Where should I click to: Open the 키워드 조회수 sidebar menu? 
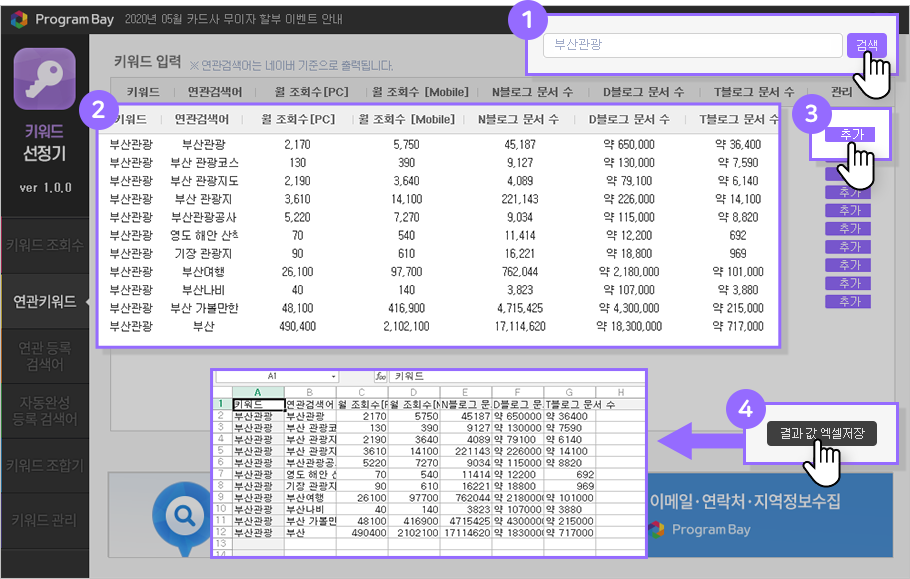44,244
